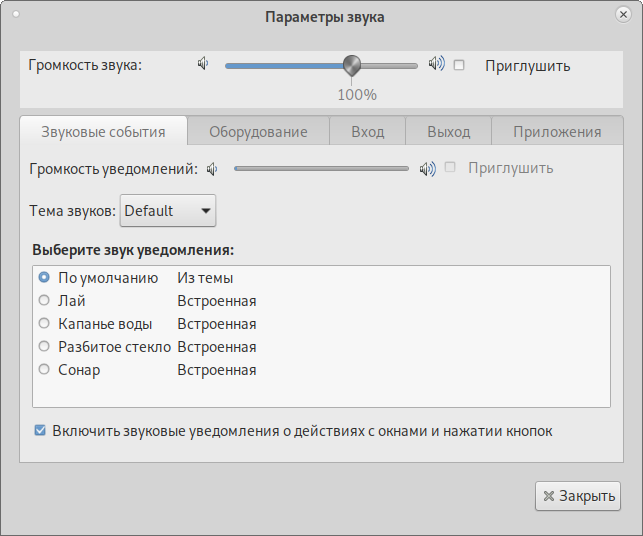Screen dimensions: 643x536
Task: Close the window with the title bar X icon
Action: point(622,16)
